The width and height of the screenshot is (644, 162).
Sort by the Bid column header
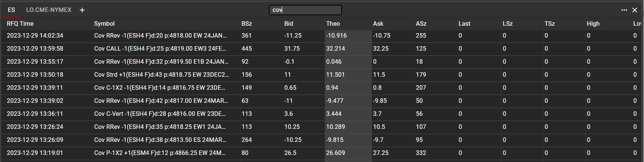click(289, 23)
